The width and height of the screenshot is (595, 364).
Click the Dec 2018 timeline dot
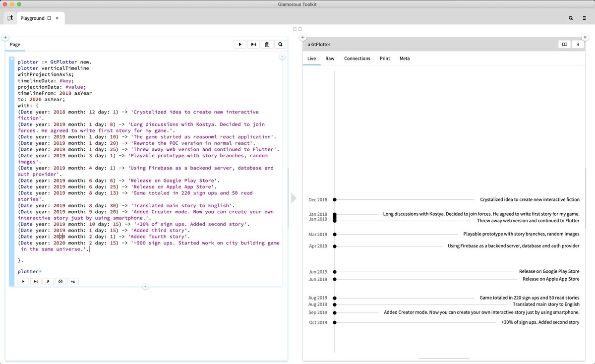pos(335,200)
